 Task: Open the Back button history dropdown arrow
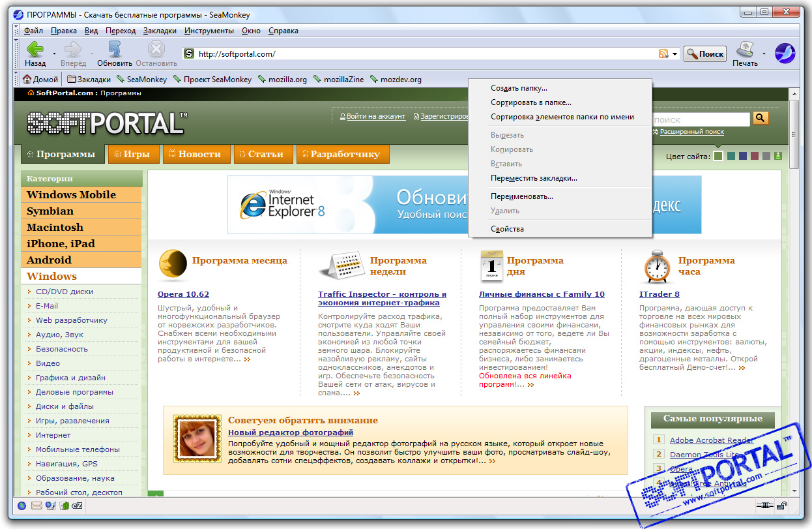(x=54, y=53)
